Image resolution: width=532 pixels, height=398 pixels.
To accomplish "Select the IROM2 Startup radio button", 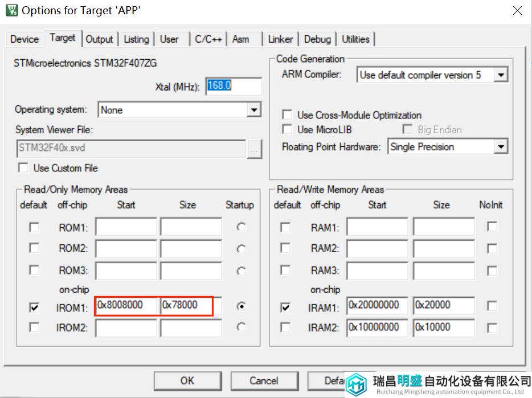I will [241, 327].
